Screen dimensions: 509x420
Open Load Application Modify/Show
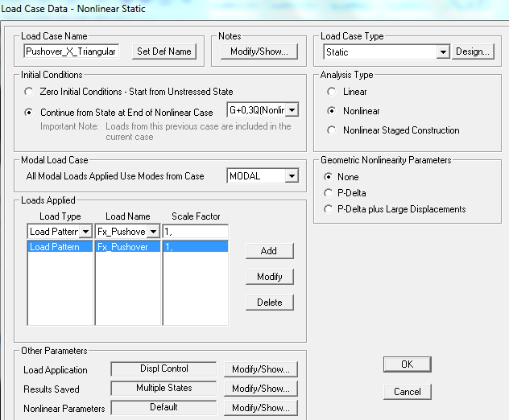261,369
